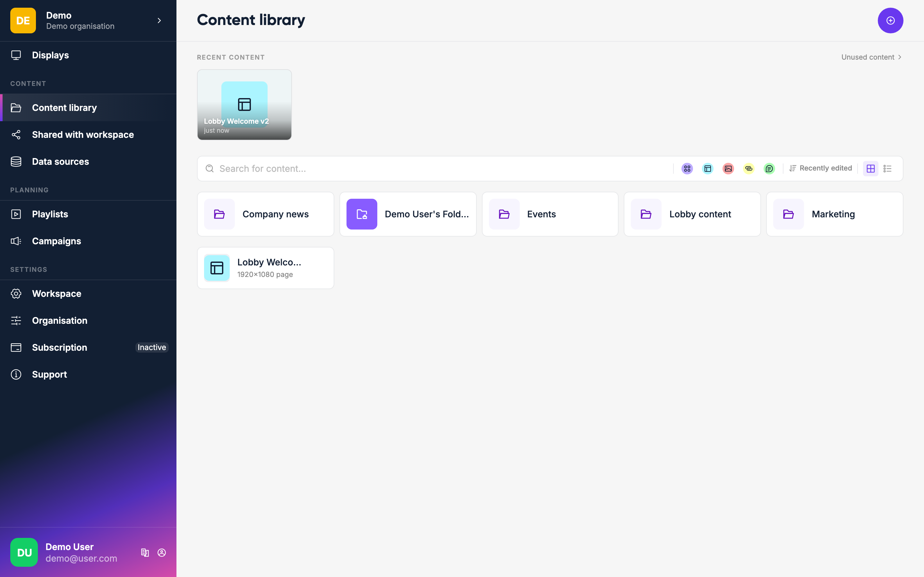Filter content by pages
Viewport: 924px width, 577px height.
(707, 168)
